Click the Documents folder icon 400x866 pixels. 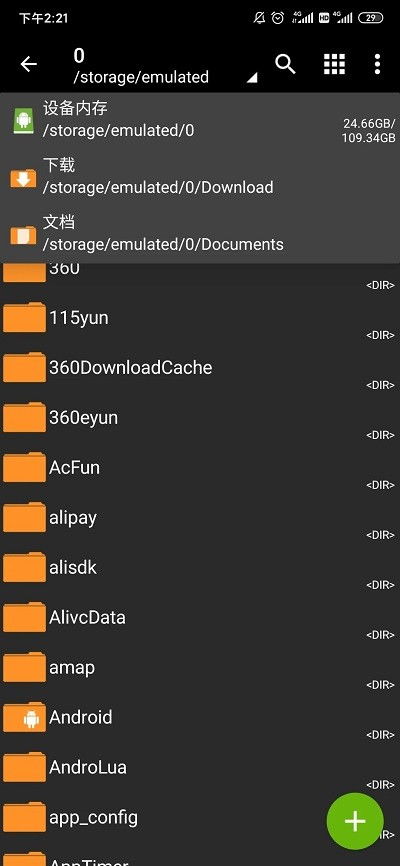tap(23, 235)
